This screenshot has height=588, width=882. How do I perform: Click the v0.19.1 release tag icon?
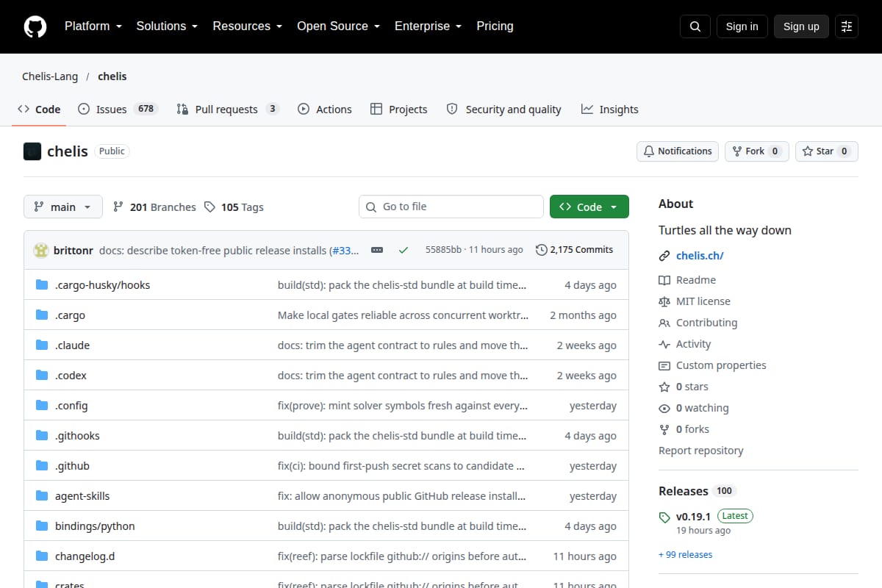click(664, 517)
